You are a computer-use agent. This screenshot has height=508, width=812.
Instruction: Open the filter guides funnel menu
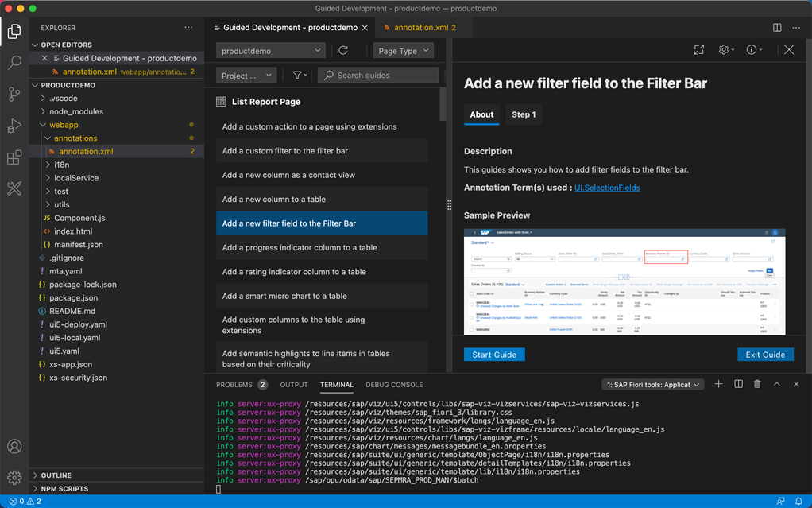[x=300, y=76]
